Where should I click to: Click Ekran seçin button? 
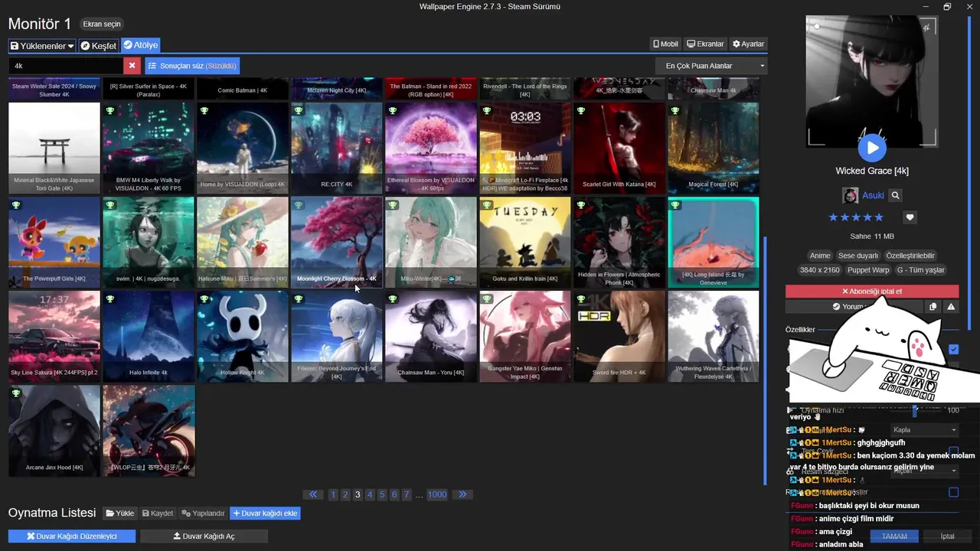pos(102,24)
